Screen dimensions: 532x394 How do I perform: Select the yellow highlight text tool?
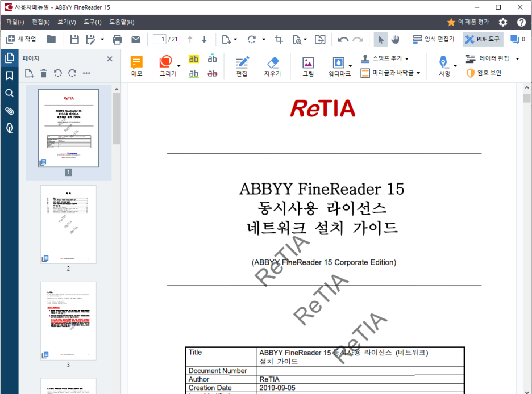pos(194,59)
